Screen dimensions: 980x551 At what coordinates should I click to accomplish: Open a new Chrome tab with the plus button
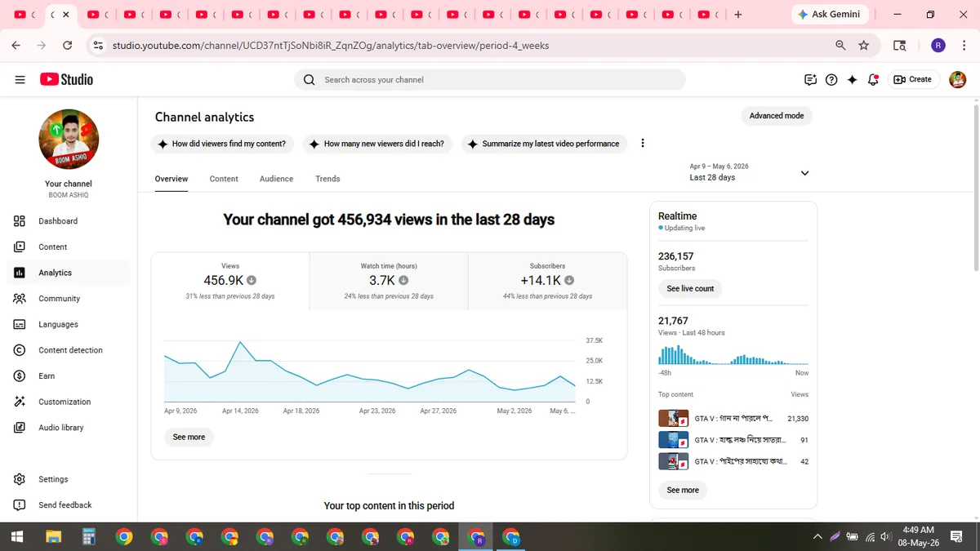tap(738, 15)
